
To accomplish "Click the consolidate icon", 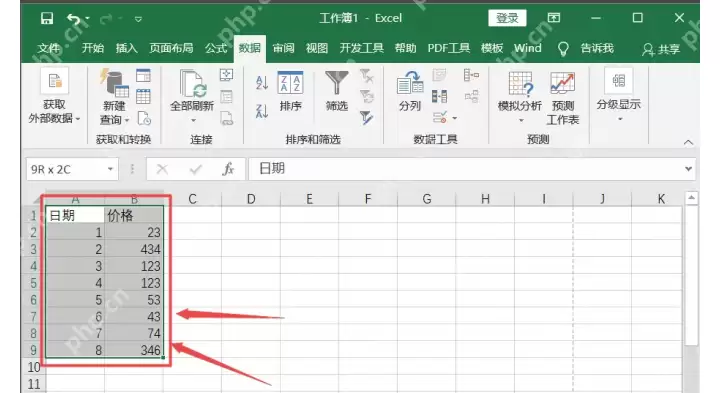I will pyautogui.click(x=471, y=75).
